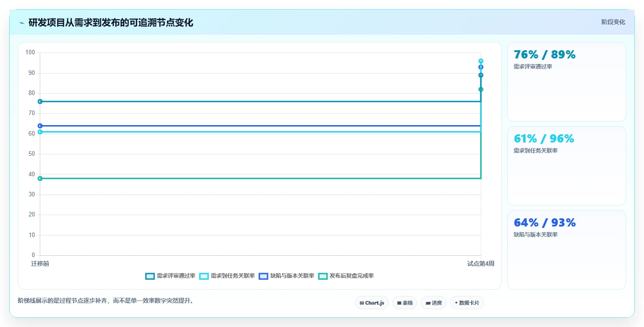Image resolution: width=644 pixels, height=327 pixels.
Task: Select the 76% / 89% value card
Action: [567, 82]
